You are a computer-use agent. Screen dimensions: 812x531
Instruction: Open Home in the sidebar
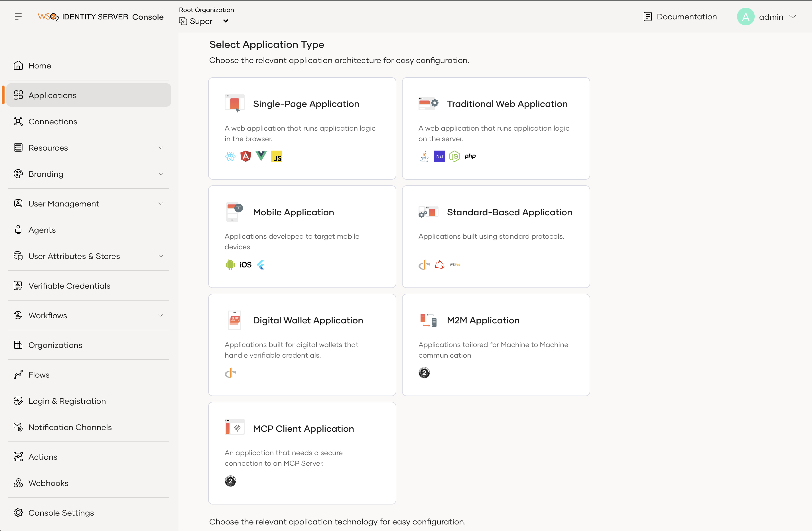coord(89,66)
